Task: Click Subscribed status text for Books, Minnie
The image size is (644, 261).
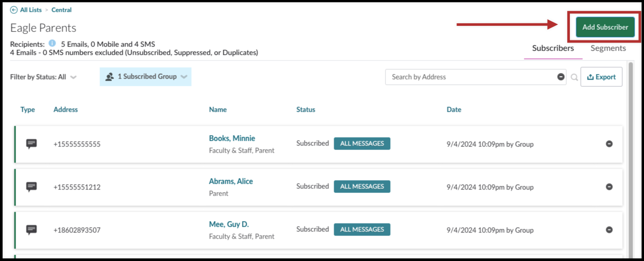Action: pyautogui.click(x=312, y=143)
